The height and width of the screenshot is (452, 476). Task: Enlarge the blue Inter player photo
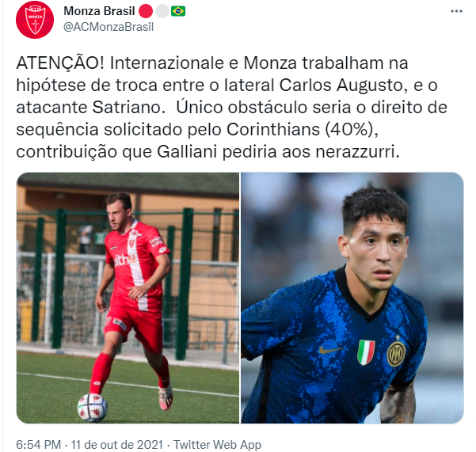coord(352,298)
